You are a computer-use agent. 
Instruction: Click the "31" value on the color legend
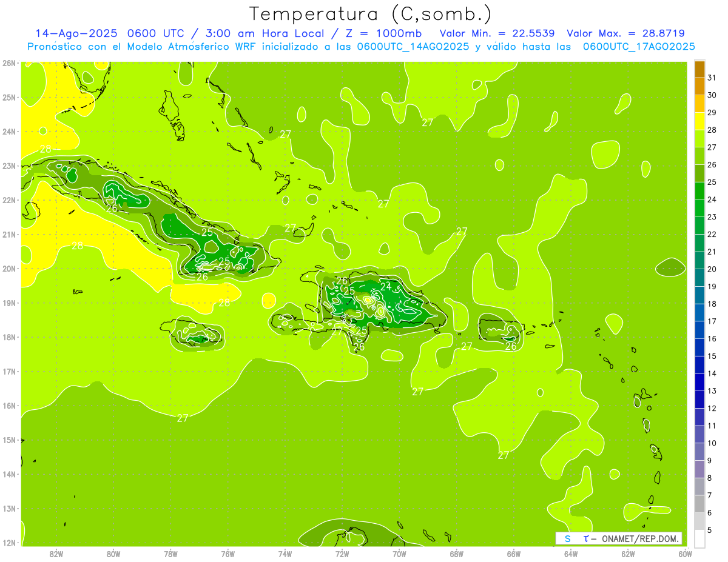point(712,78)
